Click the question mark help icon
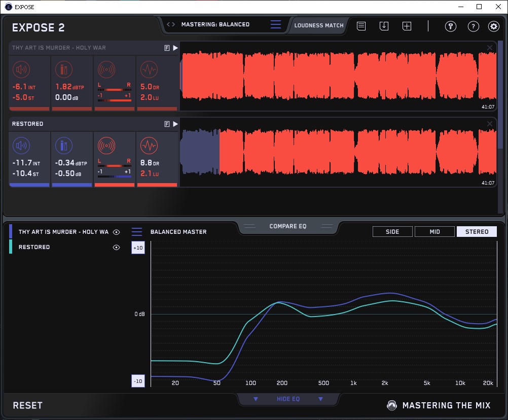This screenshot has width=508, height=420. (x=473, y=26)
